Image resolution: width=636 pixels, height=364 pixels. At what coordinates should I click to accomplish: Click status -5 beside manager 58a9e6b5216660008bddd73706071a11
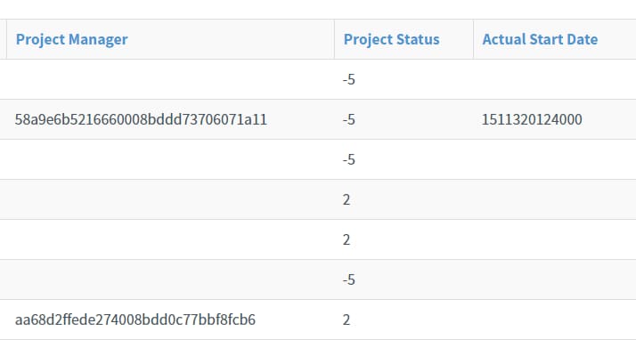[x=349, y=119]
